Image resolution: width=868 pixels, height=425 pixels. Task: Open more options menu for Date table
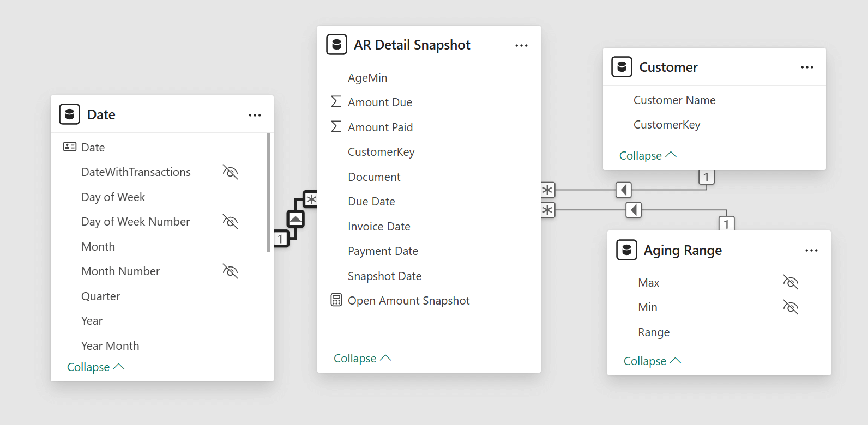click(x=255, y=115)
